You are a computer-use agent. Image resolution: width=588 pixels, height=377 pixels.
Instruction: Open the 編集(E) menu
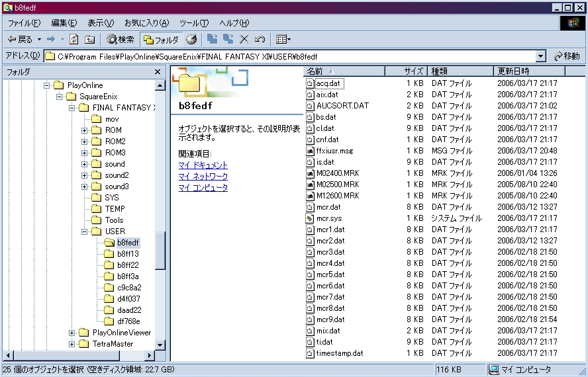tap(64, 23)
